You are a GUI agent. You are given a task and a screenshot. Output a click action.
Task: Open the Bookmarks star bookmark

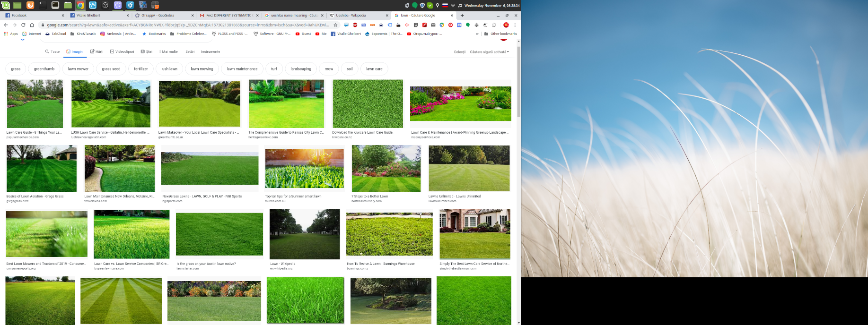pyautogui.click(x=154, y=34)
